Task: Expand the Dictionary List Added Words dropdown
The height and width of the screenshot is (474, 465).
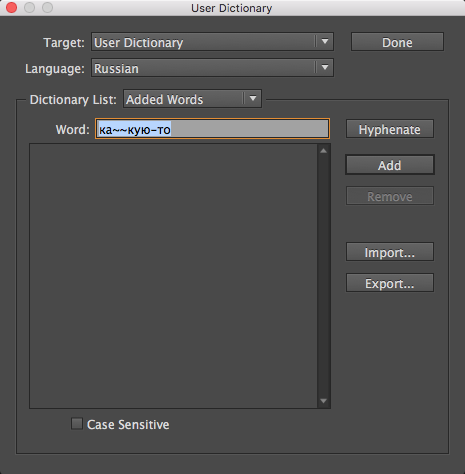Action: pyautogui.click(x=192, y=99)
